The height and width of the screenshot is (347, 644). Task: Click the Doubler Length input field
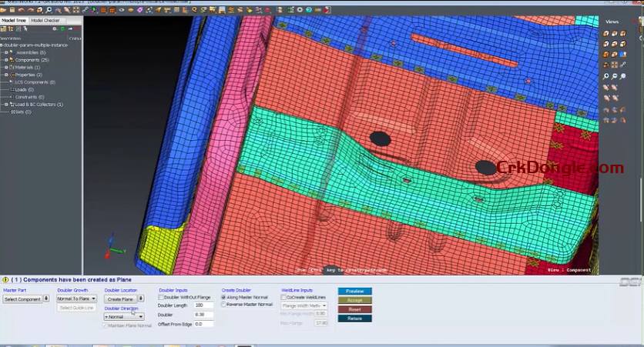coord(203,305)
